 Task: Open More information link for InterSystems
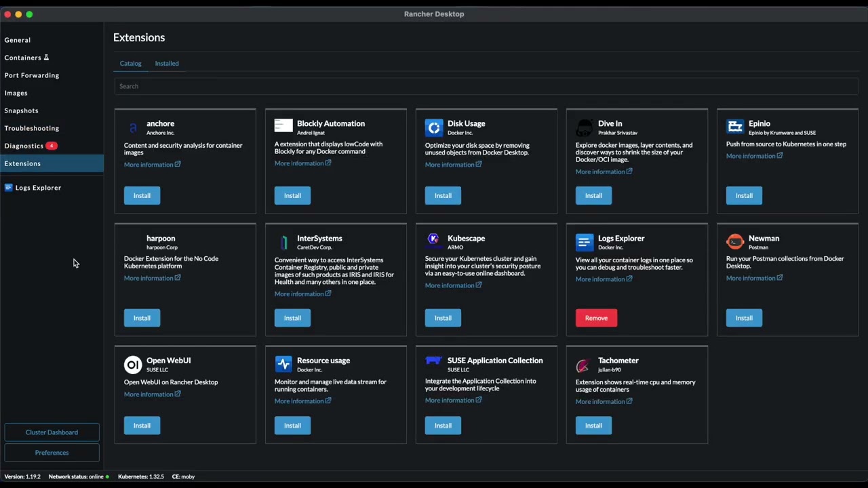pyautogui.click(x=303, y=293)
